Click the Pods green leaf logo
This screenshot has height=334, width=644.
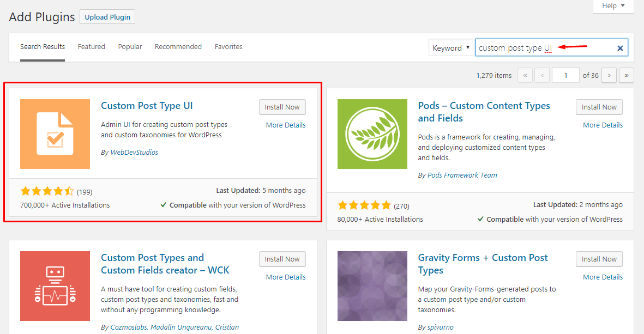pyautogui.click(x=372, y=134)
